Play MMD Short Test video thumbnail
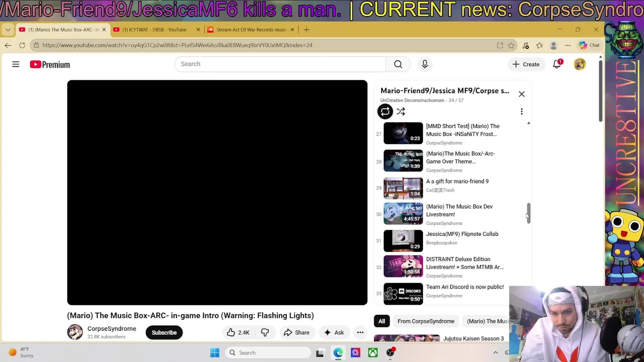The height and width of the screenshot is (362, 644). coord(403,133)
